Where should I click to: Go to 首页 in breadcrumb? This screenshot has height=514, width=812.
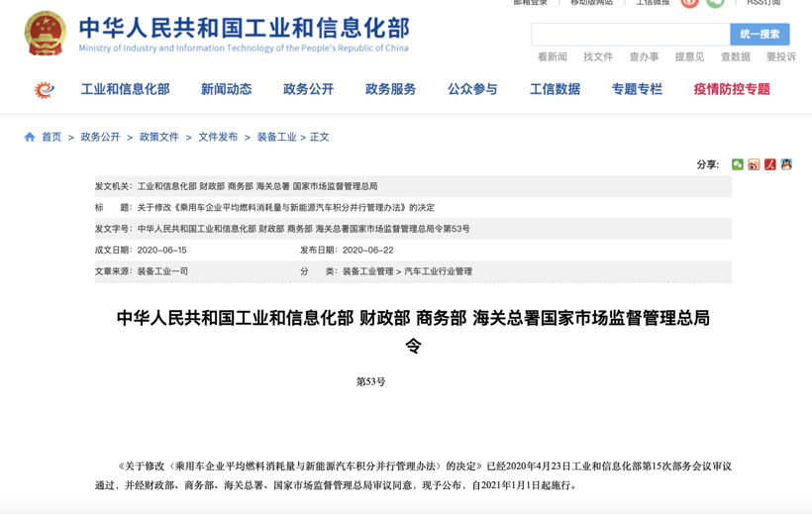click(51, 137)
